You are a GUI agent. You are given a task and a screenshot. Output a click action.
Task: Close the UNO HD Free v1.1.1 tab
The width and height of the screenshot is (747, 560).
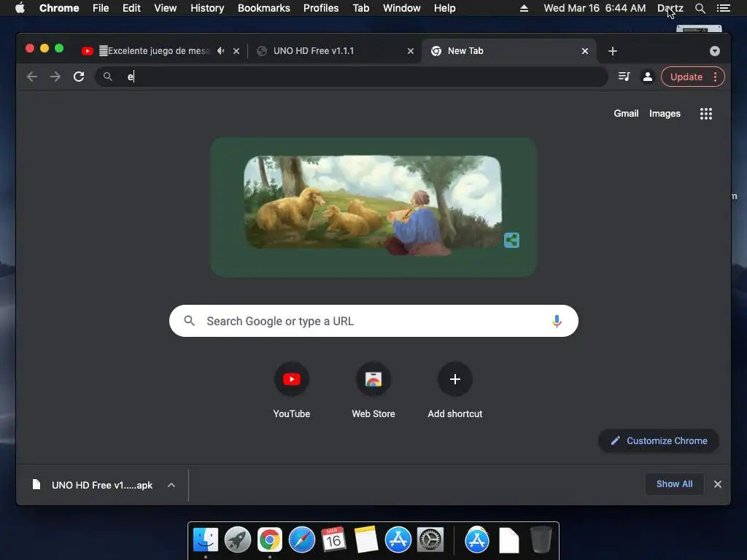410,51
